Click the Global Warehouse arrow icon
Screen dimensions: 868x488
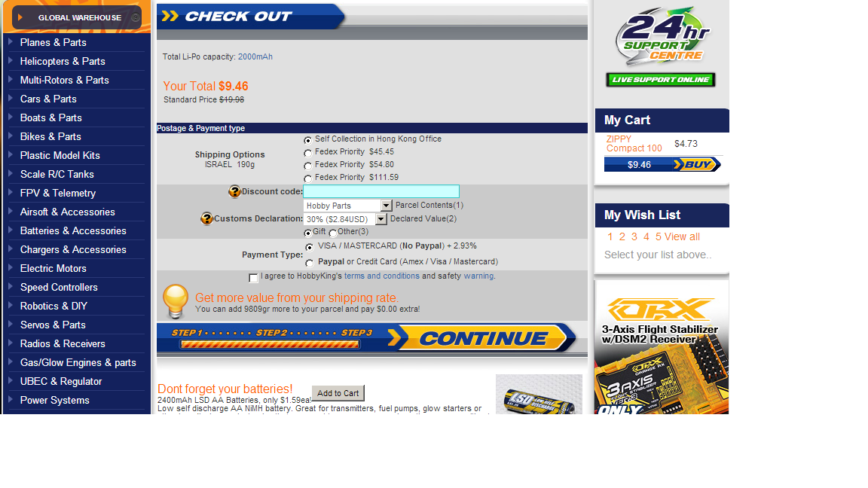(x=20, y=17)
